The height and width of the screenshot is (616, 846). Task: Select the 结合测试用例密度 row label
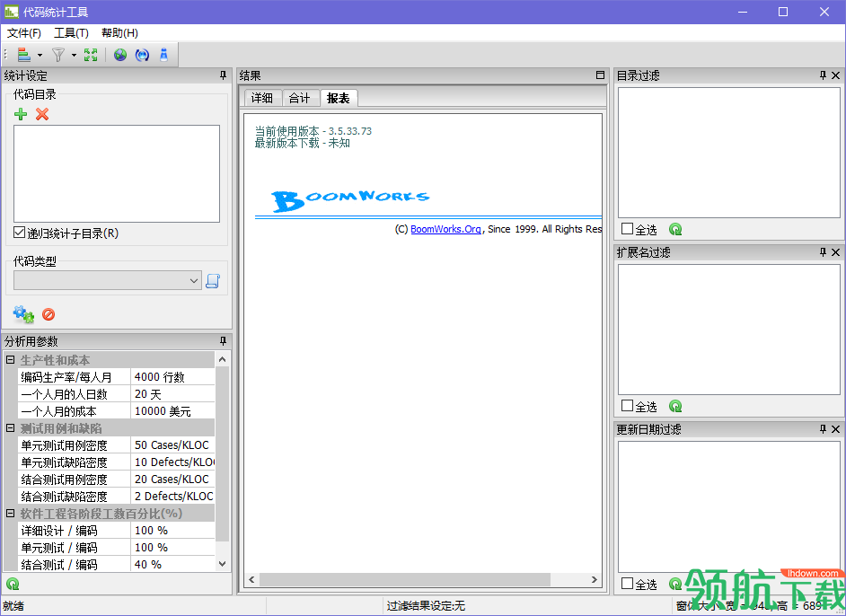(x=74, y=479)
